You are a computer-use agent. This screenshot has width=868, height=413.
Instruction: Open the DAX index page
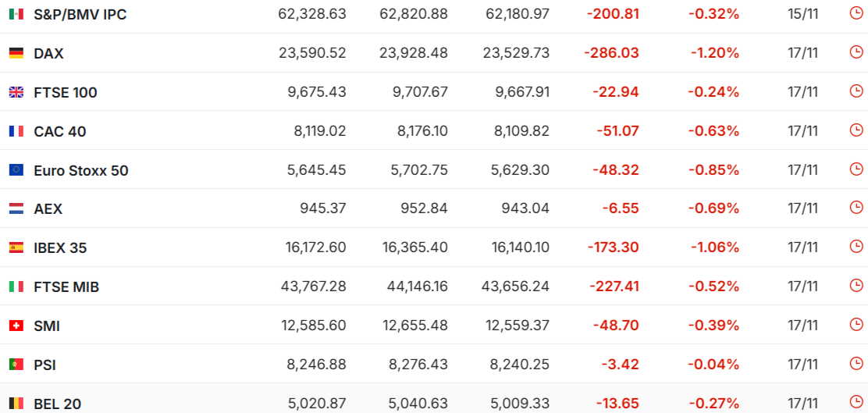[48, 53]
